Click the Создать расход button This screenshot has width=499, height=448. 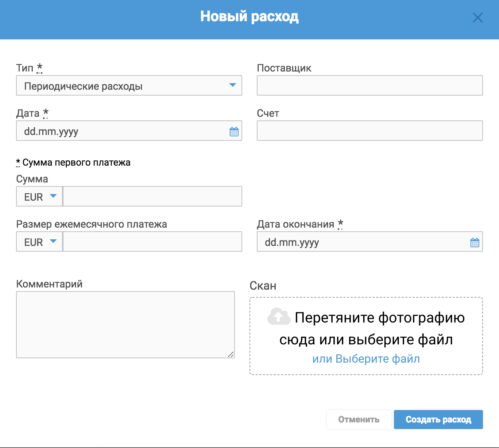[438, 420]
